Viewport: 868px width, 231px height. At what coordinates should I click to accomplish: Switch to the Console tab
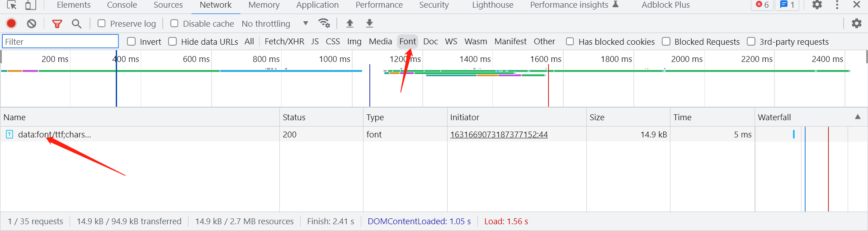[x=122, y=5]
